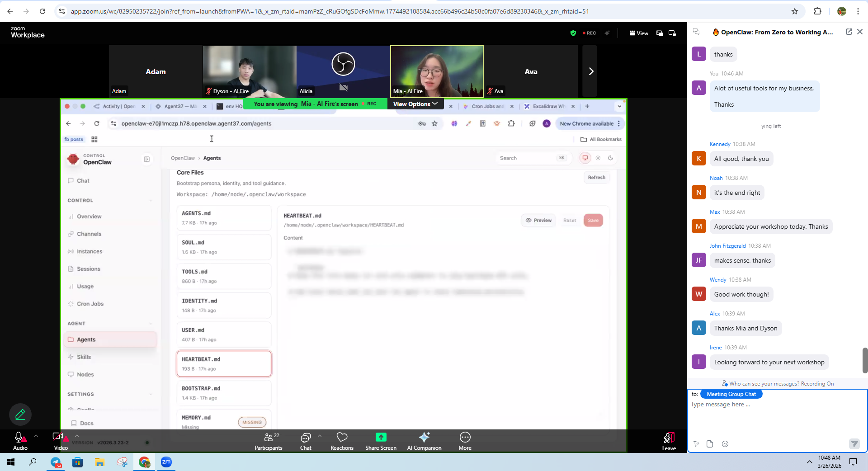Open the View Options dropdown
The image size is (868, 471).
coord(415,104)
